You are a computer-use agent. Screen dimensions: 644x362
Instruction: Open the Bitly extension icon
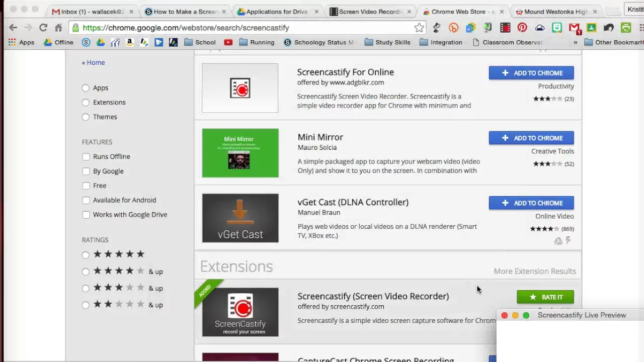(x=453, y=28)
